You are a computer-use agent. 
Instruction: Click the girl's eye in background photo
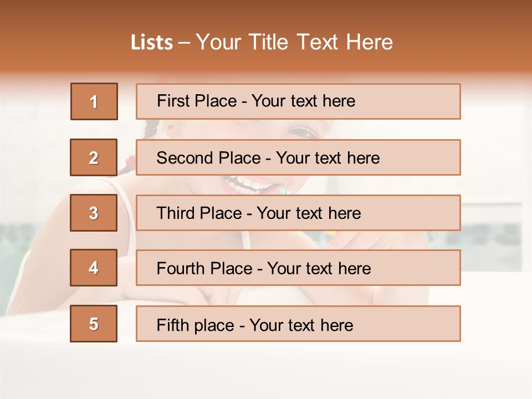[303, 132]
